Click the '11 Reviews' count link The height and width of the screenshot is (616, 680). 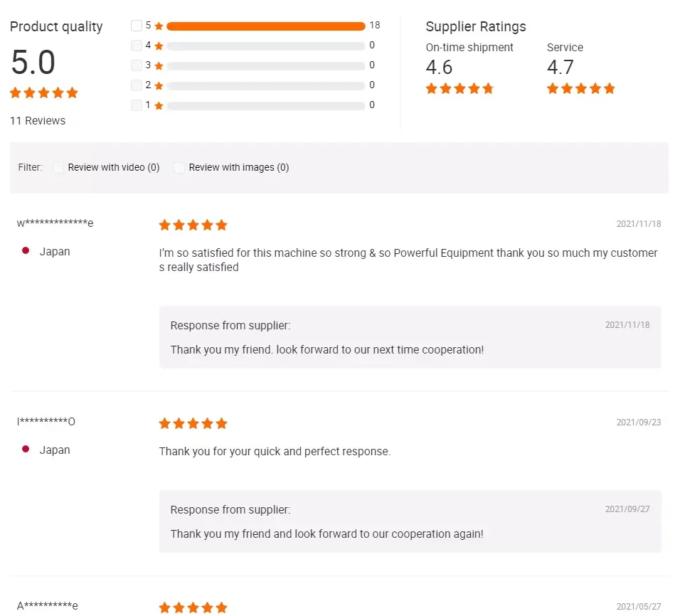point(38,121)
